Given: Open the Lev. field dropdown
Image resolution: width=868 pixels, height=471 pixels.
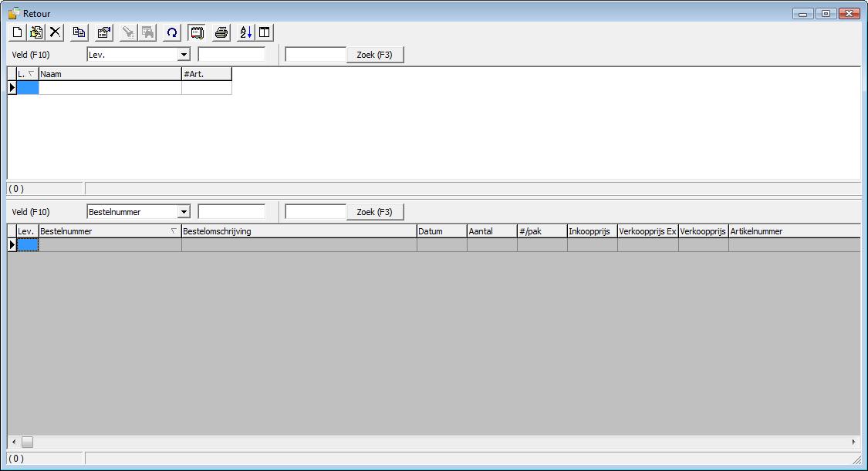Looking at the screenshot, I should (x=184, y=55).
